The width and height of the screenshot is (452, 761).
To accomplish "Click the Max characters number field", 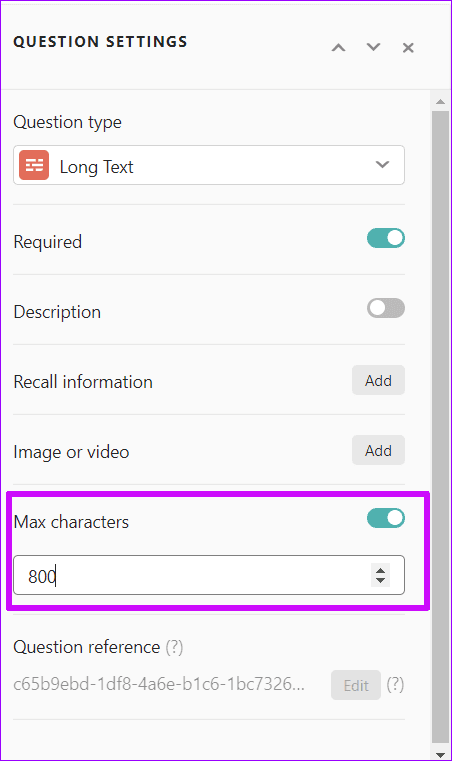I will point(209,575).
